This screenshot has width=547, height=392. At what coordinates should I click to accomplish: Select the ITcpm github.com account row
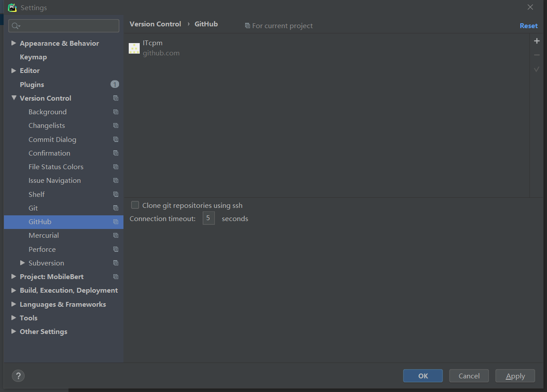tap(326, 48)
